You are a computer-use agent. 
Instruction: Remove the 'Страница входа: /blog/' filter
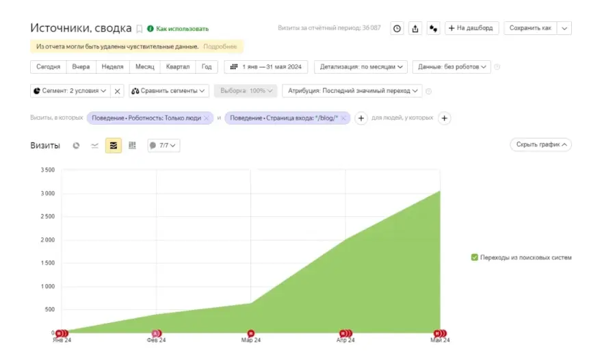343,118
